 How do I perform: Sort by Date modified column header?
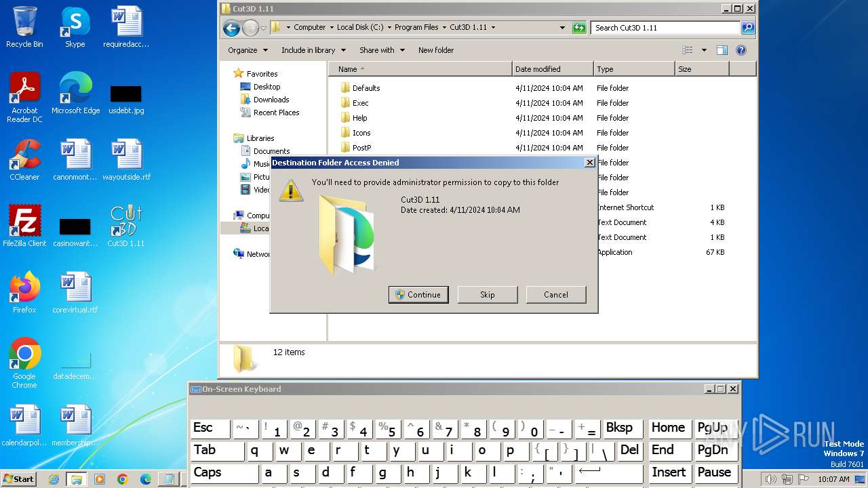553,69
